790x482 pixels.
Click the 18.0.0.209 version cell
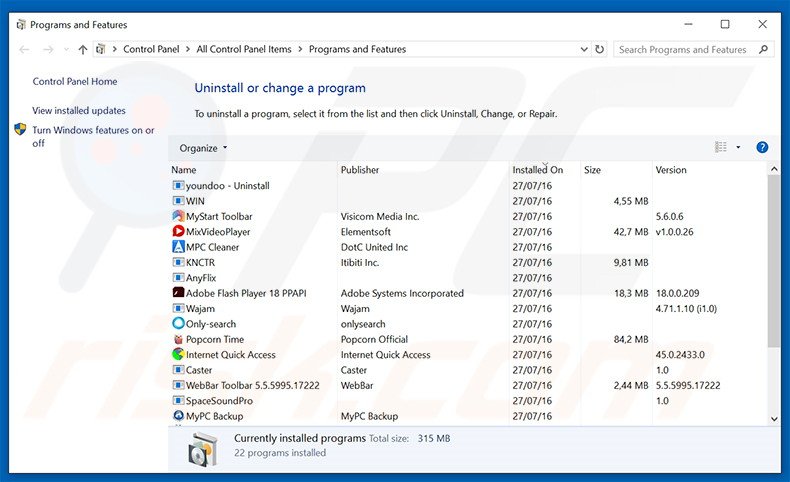pos(677,293)
